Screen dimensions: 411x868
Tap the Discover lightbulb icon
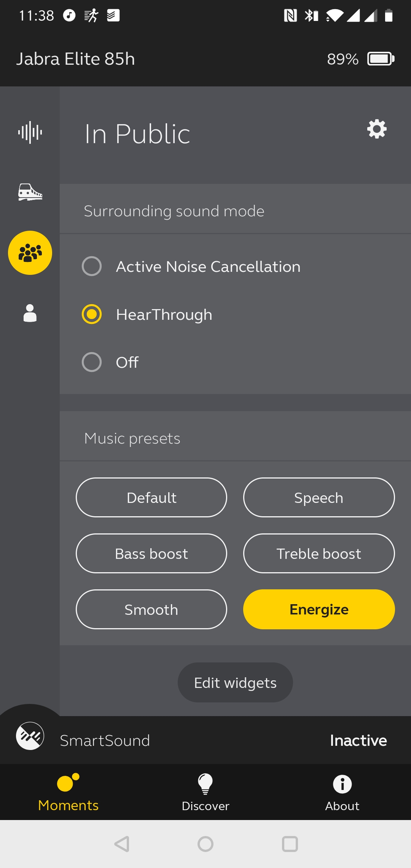point(205,784)
